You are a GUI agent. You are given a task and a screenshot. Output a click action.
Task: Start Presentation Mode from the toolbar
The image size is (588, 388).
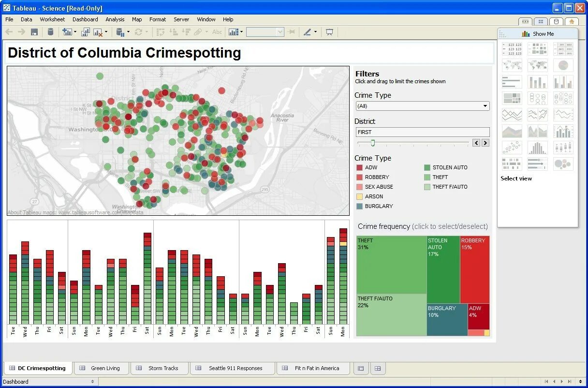pos(330,32)
